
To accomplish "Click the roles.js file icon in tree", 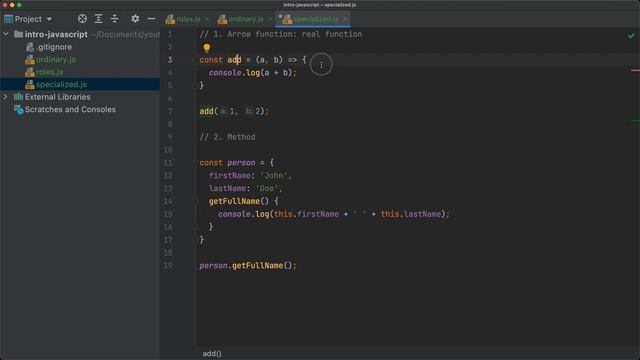I will pyautogui.click(x=30, y=72).
